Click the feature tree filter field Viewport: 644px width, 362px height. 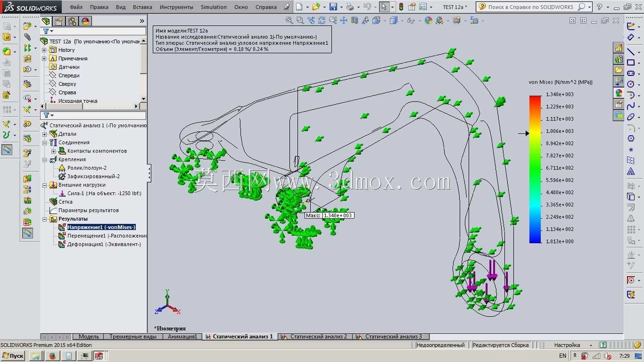click(x=93, y=31)
